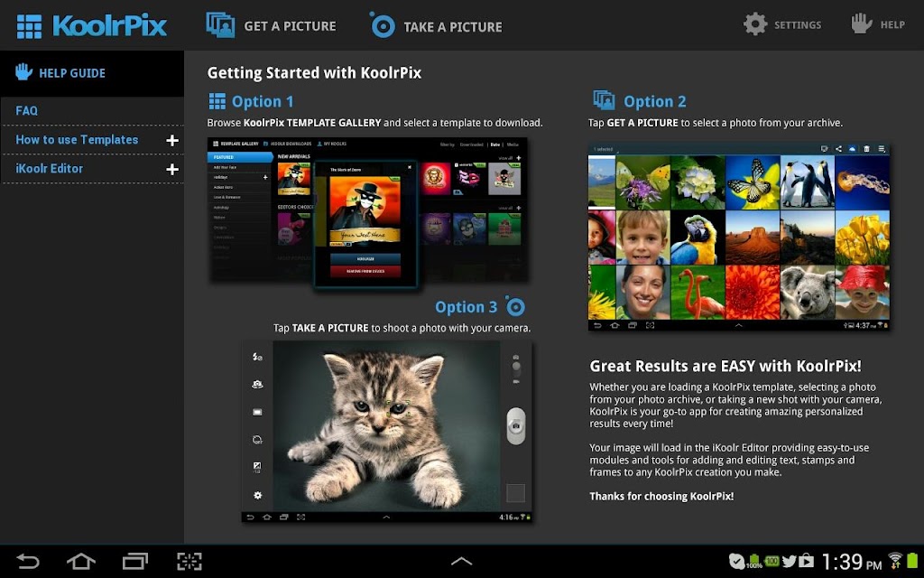Screen dimensions: 924x578
Task: Tap the green battery status icon
Action: pyautogui.click(x=913, y=560)
